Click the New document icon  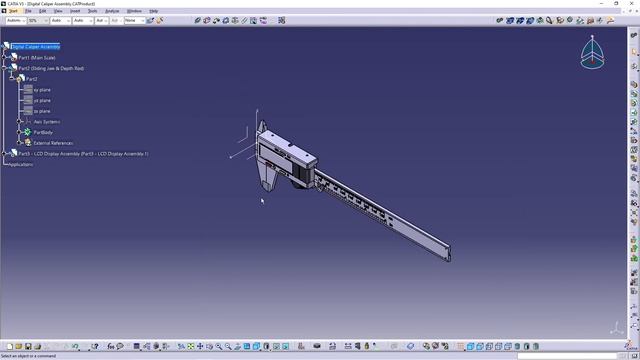tap(9, 346)
